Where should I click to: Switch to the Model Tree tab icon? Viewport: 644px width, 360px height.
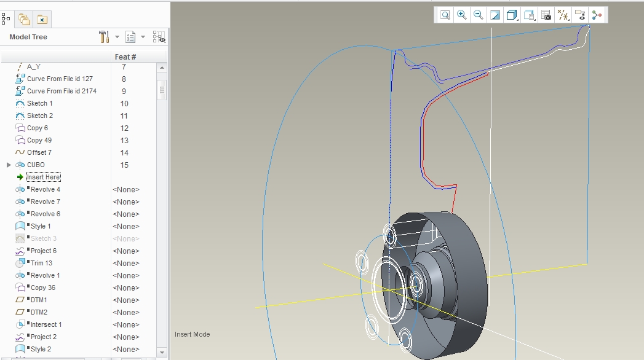6,19
